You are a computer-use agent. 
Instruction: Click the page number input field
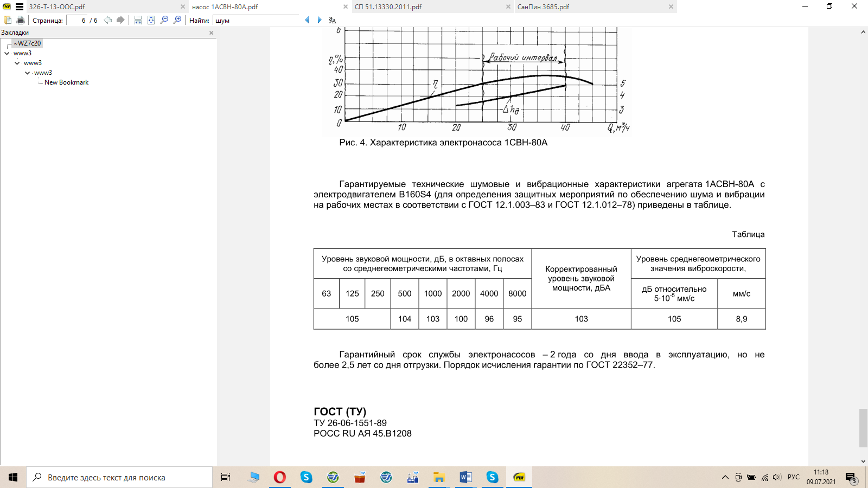pyautogui.click(x=76, y=20)
